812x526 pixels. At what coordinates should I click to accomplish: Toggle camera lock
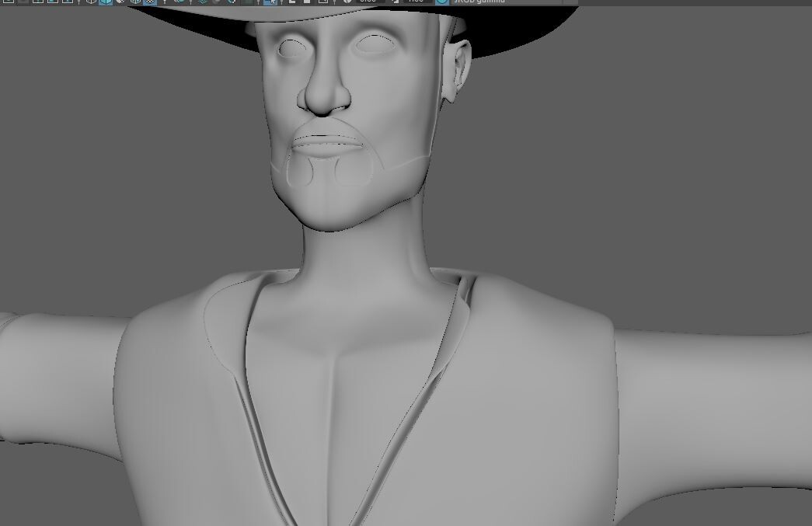(23, 2)
